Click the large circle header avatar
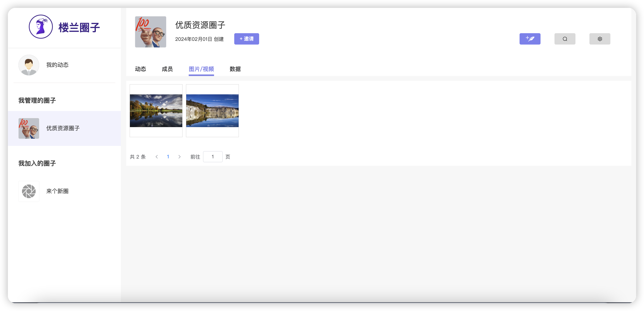This screenshot has width=644, height=311. click(x=150, y=32)
